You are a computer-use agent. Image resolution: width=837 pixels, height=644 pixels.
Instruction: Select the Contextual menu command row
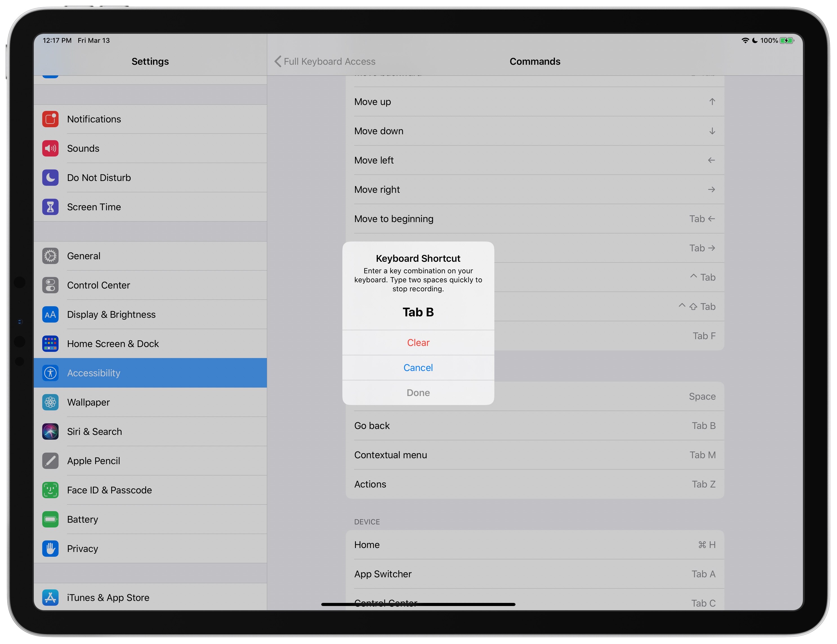535,455
